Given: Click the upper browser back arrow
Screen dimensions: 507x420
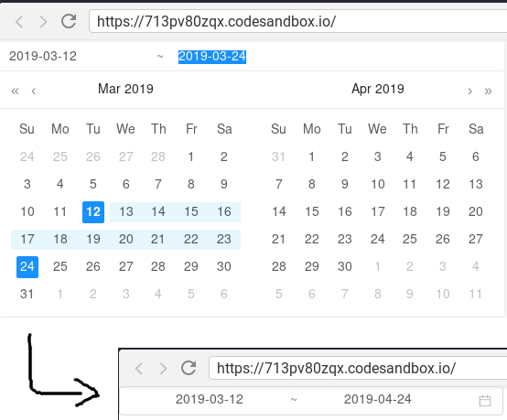Looking at the screenshot, I should pos(19,22).
